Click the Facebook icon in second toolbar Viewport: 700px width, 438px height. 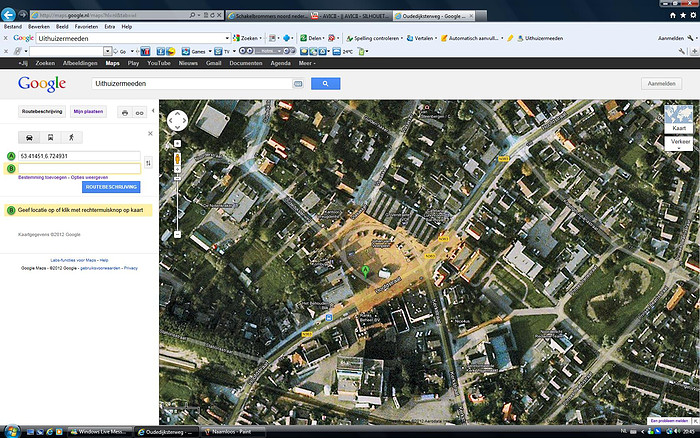pos(161,51)
